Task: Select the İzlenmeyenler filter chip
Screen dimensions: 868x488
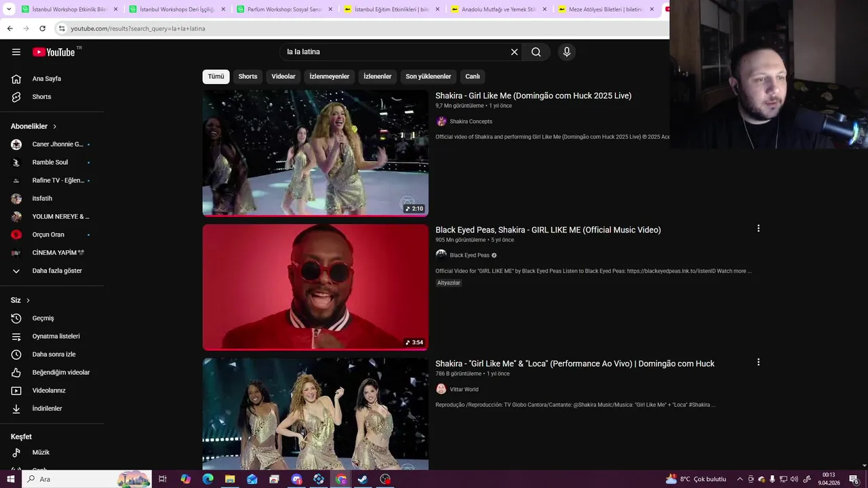Action: [x=330, y=77]
